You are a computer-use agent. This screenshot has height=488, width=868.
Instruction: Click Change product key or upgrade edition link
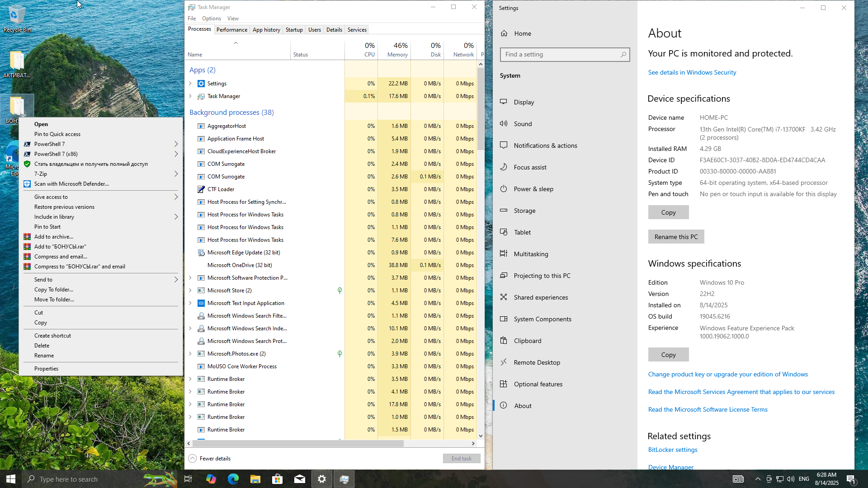[x=727, y=374]
